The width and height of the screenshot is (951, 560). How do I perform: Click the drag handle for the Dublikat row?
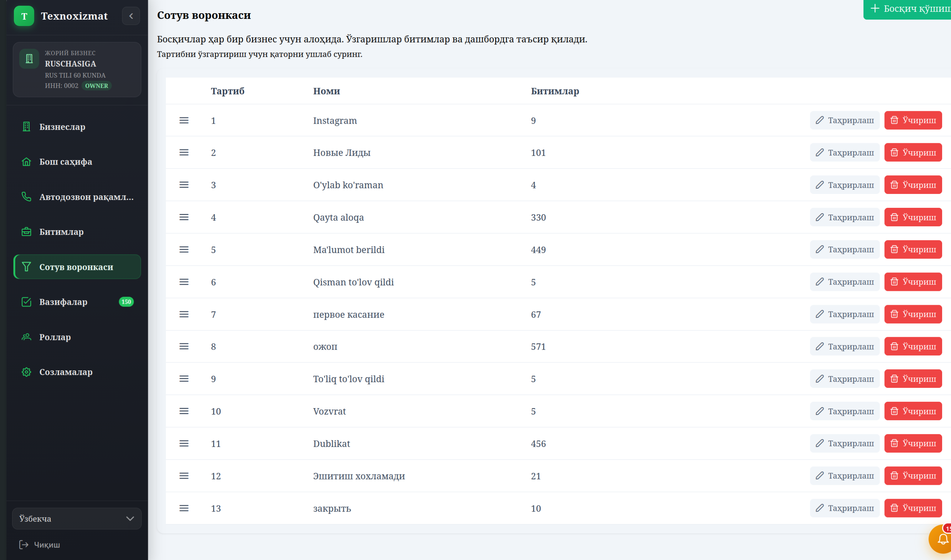(184, 443)
